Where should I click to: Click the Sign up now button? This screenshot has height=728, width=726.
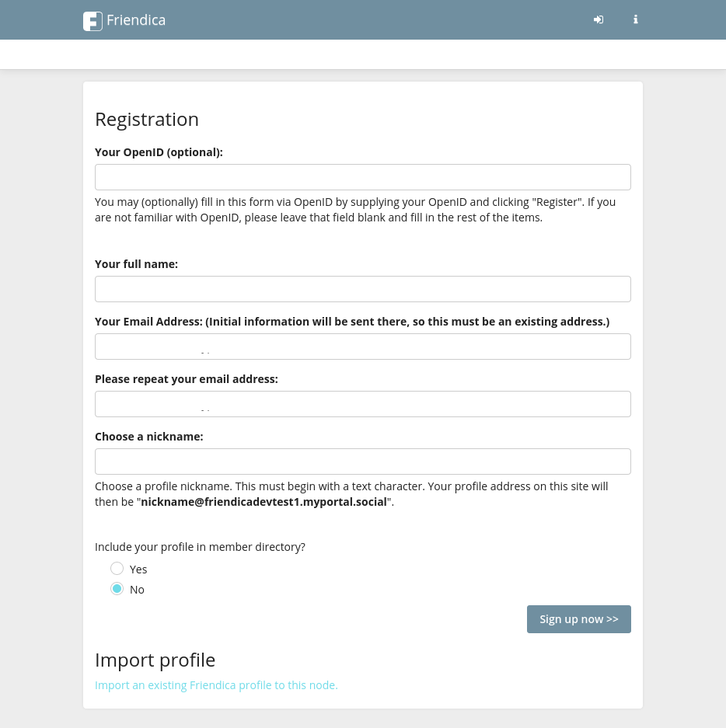[579, 619]
